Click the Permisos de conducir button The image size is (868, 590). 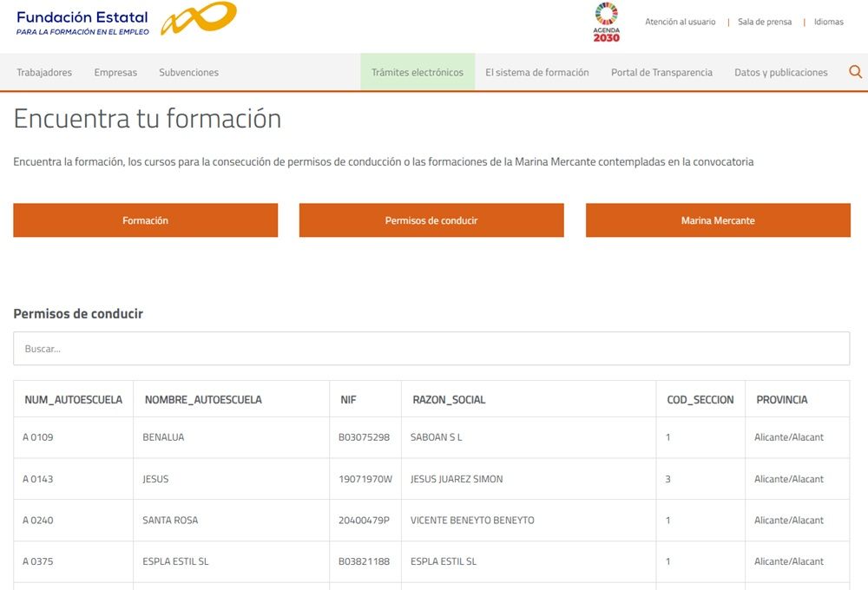coord(431,220)
